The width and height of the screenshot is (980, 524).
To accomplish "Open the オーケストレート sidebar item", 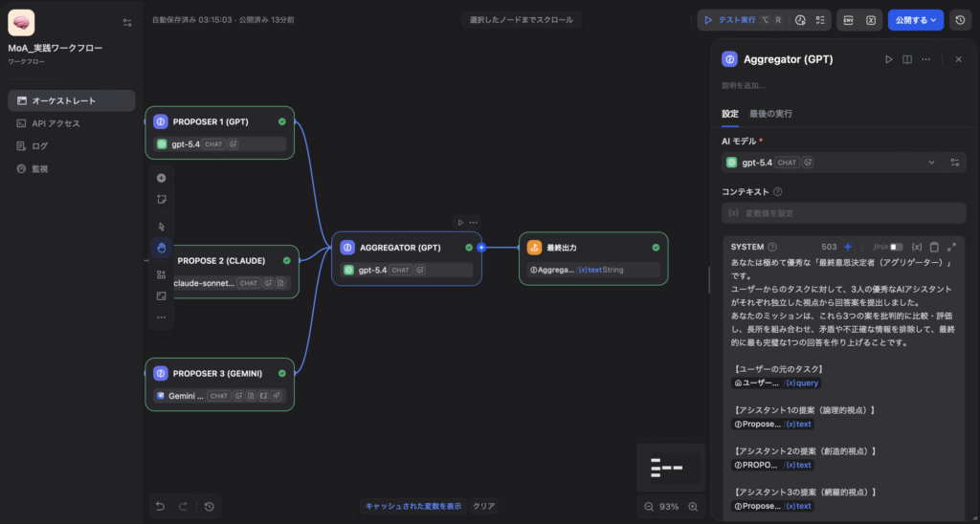I will pos(72,100).
